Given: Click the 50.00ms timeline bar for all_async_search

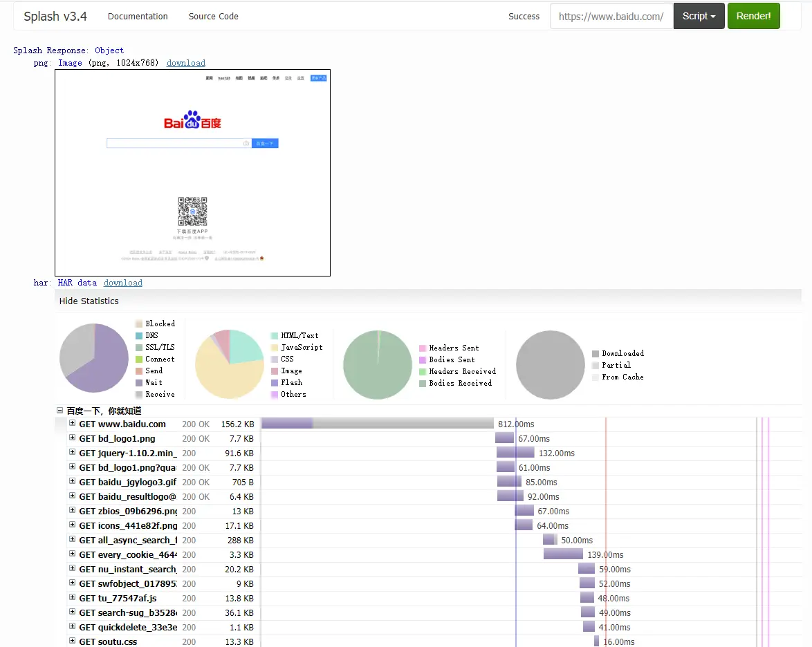Looking at the screenshot, I should pos(550,539).
